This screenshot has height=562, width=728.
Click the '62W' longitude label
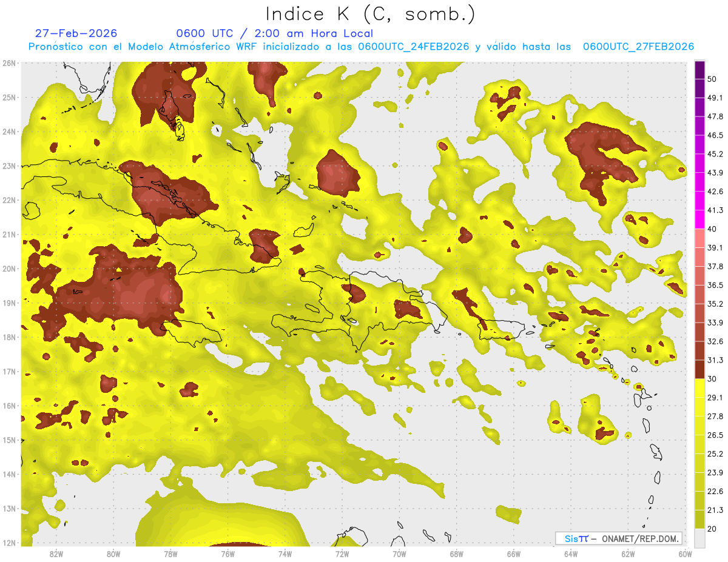pos(628,554)
